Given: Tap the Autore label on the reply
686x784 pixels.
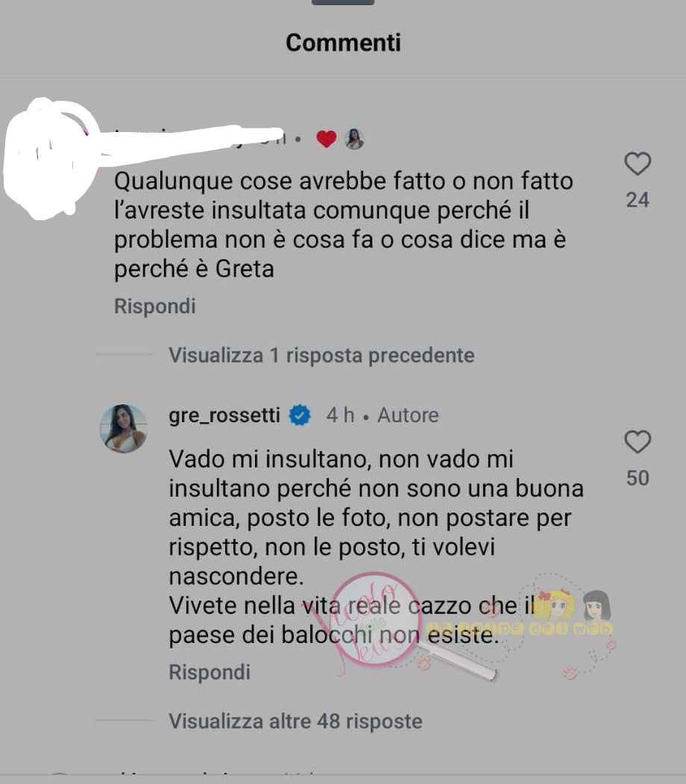Looking at the screenshot, I should [x=408, y=415].
